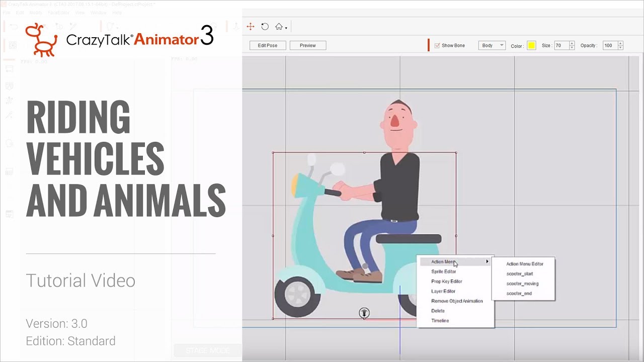The width and height of the screenshot is (644, 362).
Task: Open the Action Menu submenu entry
Action: (x=456, y=261)
